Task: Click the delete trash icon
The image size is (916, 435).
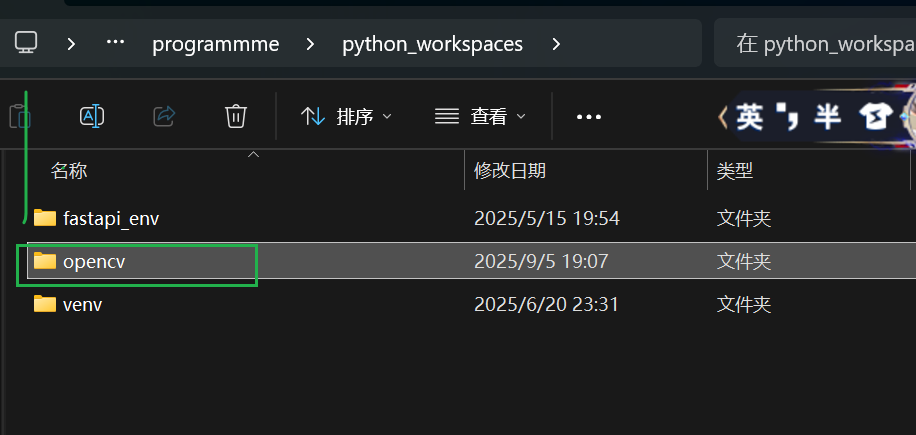Action: pyautogui.click(x=236, y=116)
